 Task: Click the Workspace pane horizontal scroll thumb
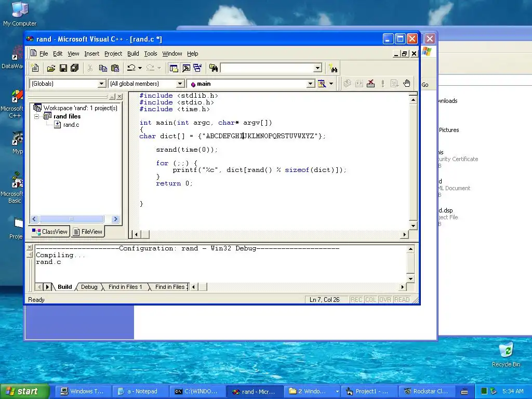(71, 219)
